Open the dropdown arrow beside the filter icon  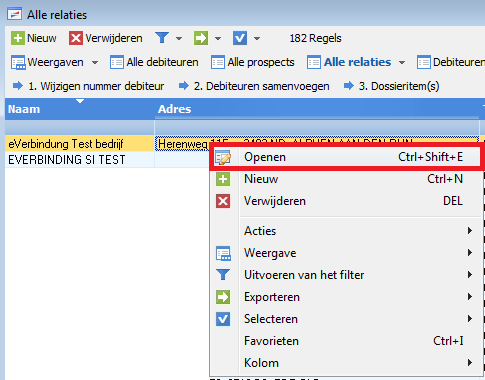click(x=179, y=38)
